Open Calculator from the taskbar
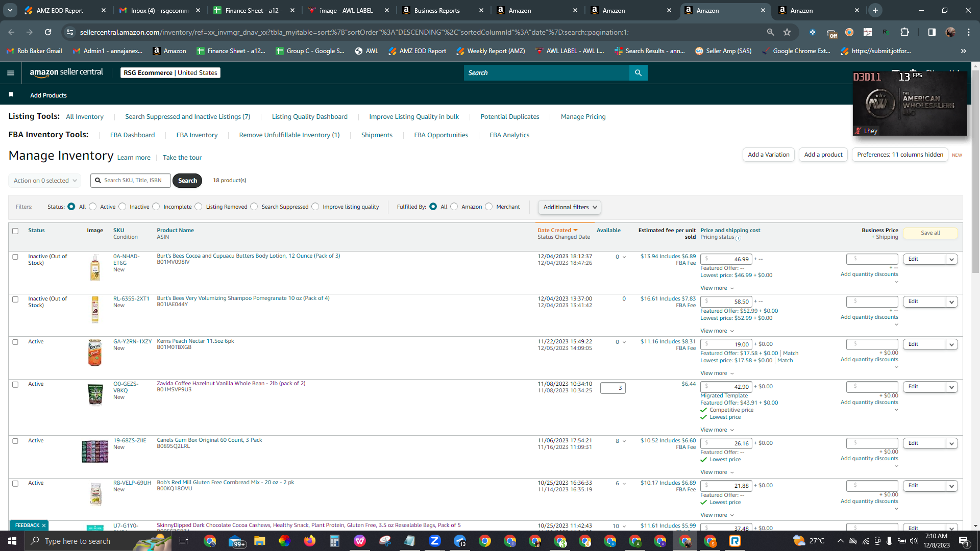 [334, 541]
